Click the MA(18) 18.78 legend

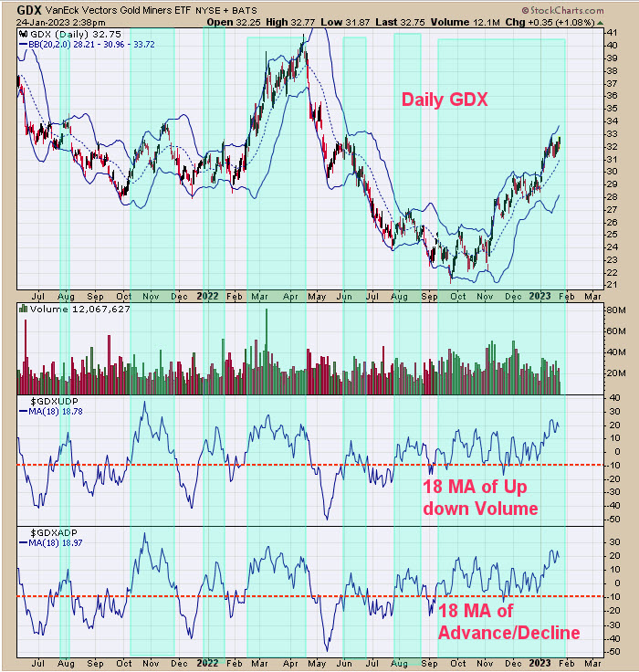(x=51, y=412)
